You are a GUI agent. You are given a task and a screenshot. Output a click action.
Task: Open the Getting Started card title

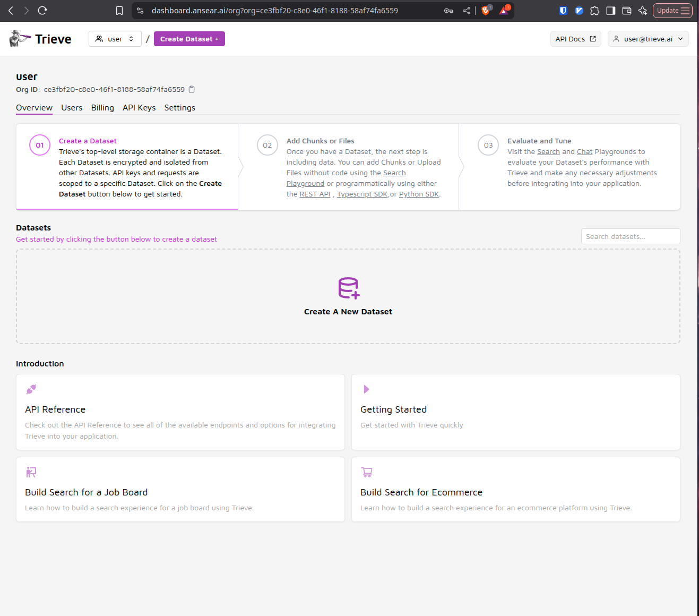[x=393, y=409]
